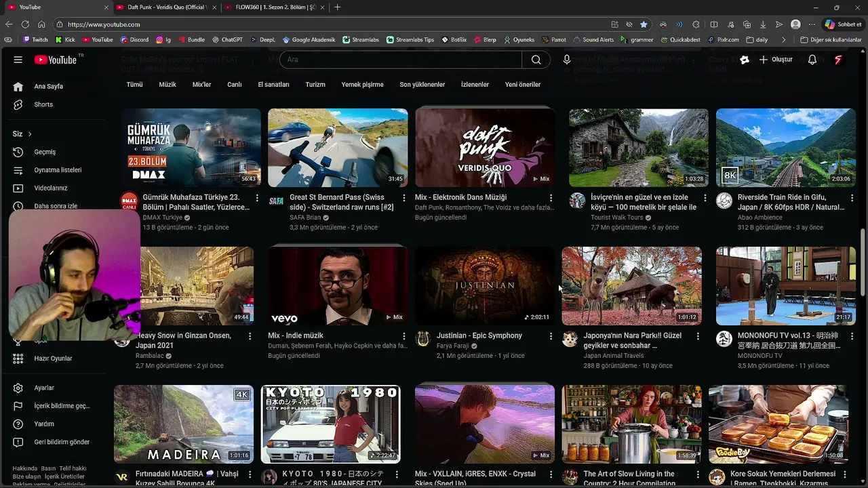The width and height of the screenshot is (868, 488).
Task: Open options for Riverside Train Ride video
Action: coord(852,198)
